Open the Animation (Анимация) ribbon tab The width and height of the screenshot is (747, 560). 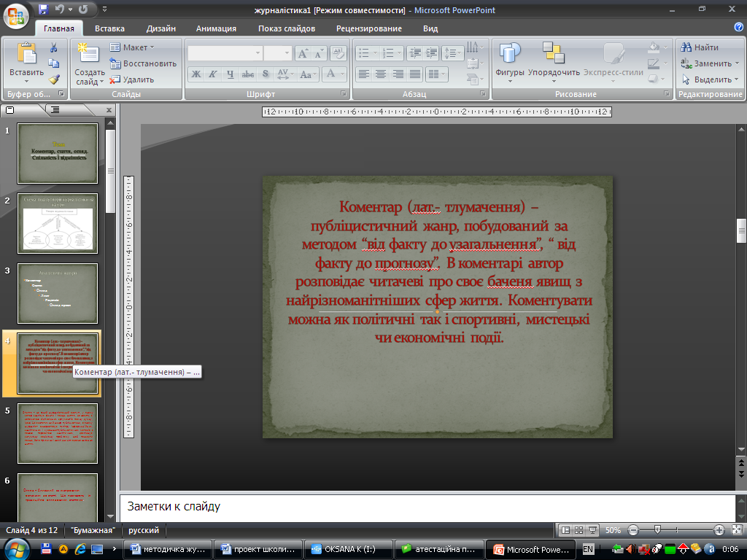point(216,28)
